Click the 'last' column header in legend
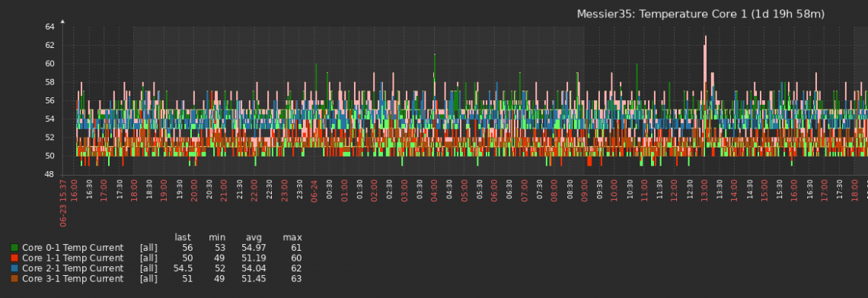 point(183,237)
